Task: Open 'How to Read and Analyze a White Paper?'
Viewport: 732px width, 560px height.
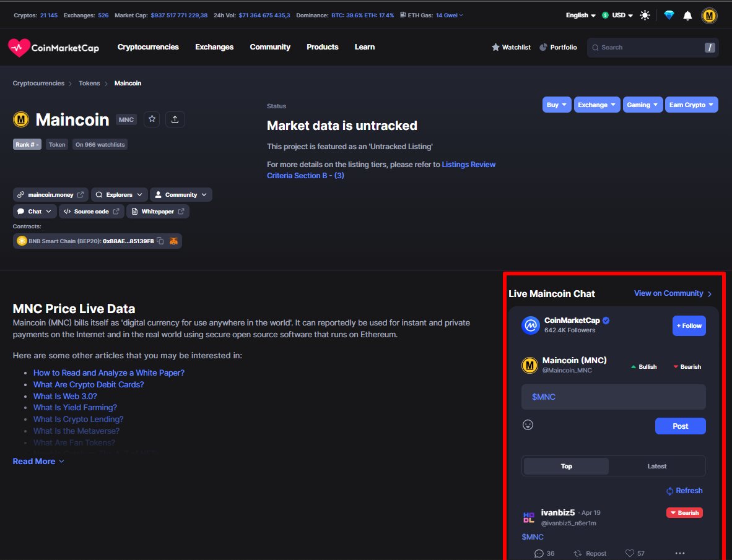Action: pos(109,373)
